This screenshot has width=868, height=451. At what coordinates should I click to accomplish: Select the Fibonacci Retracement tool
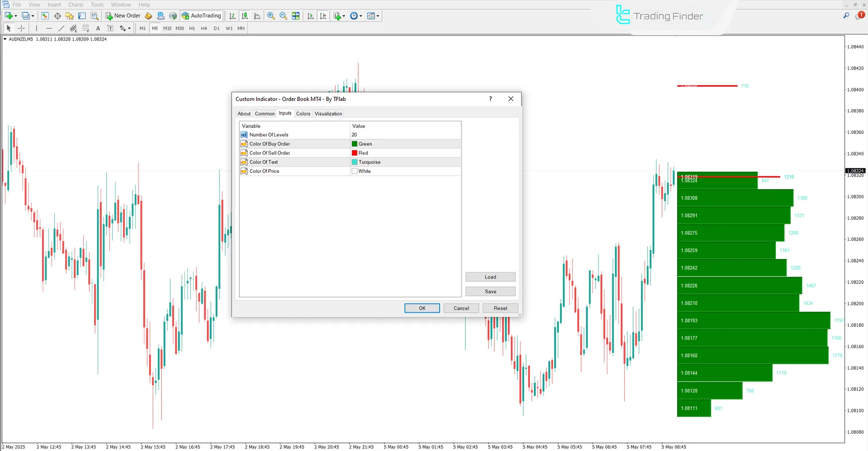(73, 28)
